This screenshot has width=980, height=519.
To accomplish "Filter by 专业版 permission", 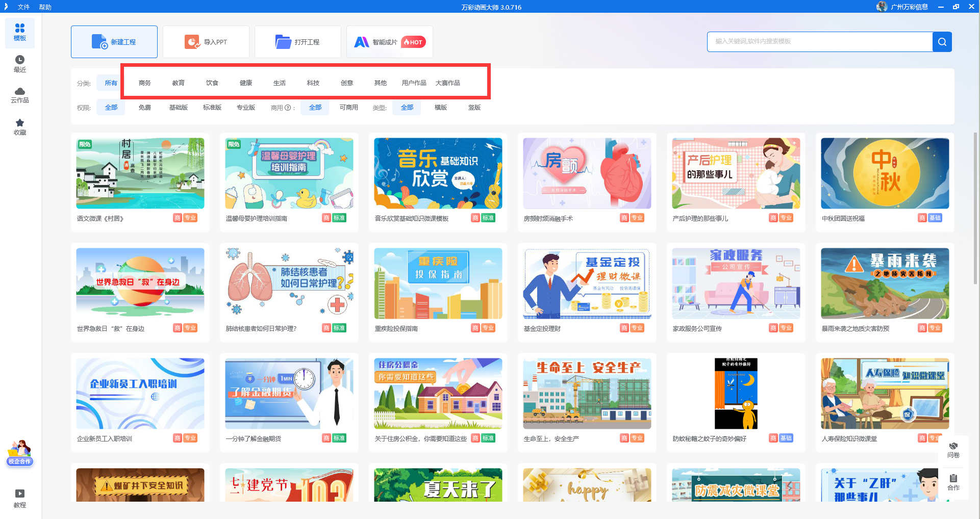I will (x=246, y=108).
